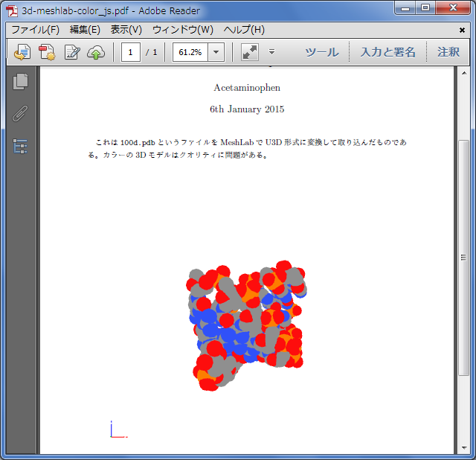Viewport: 476px width, 460px height.
Task: Close the Adobe Reader window
Action: (x=453, y=7)
